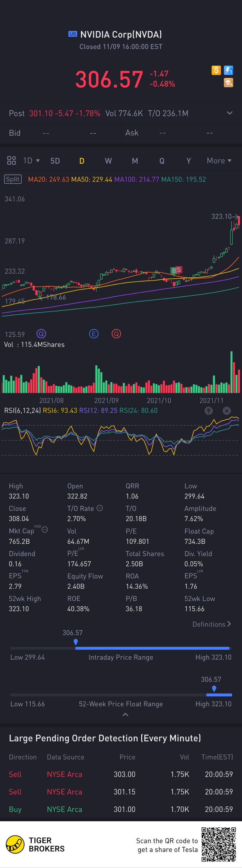
Task: Tap the Large Pending Order Detection heading
Action: [x=105, y=738]
